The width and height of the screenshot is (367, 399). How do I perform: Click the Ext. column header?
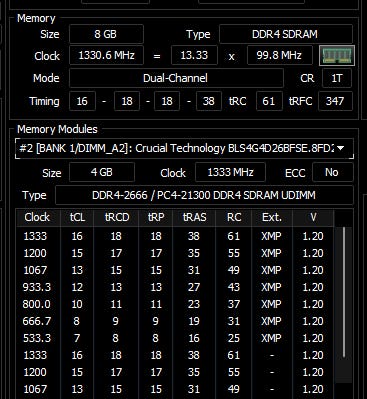pos(272,217)
